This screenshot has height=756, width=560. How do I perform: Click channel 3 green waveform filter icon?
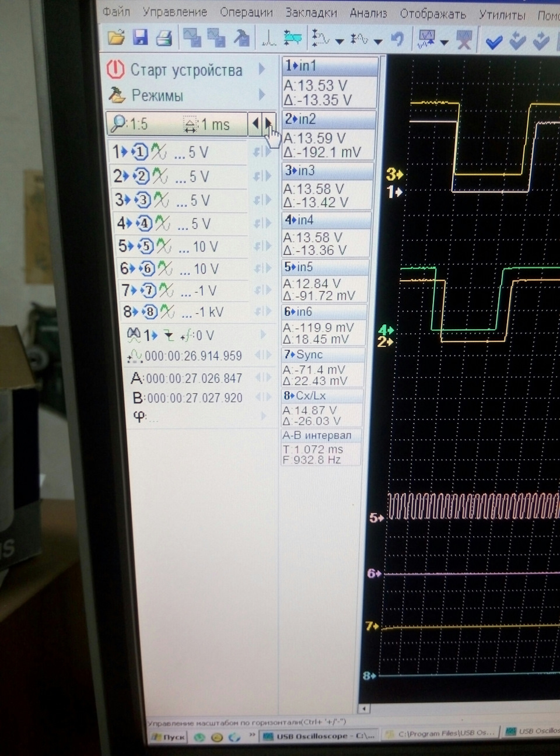click(162, 200)
